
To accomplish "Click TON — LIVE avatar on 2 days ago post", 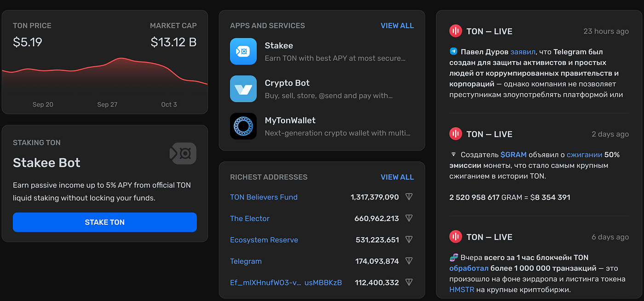I will (x=455, y=134).
